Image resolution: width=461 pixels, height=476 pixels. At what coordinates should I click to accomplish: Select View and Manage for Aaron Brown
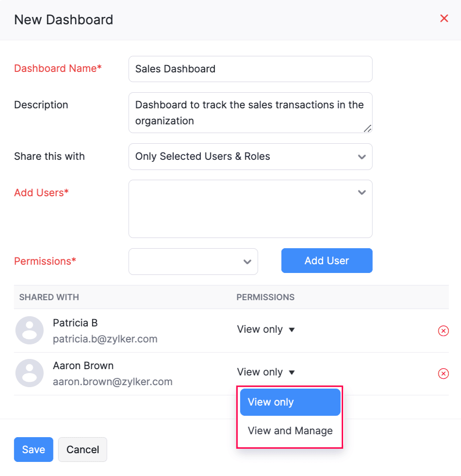click(x=290, y=431)
